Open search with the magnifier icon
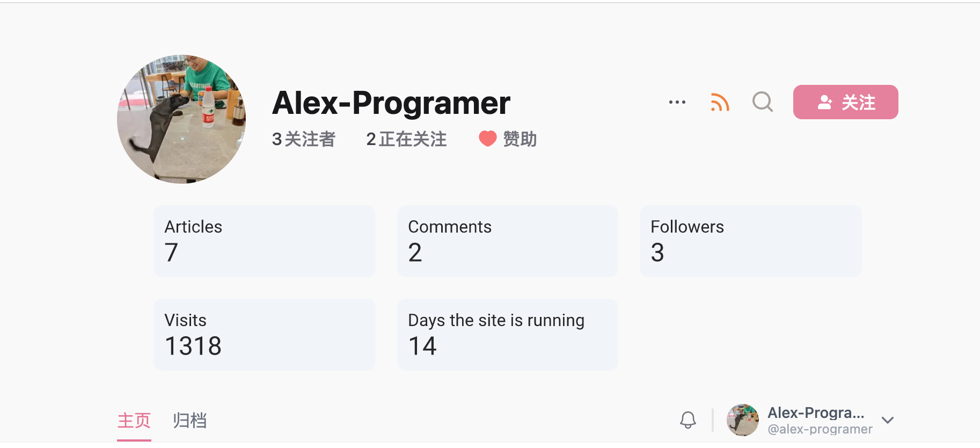The image size is (980, 448). (762, 102)
